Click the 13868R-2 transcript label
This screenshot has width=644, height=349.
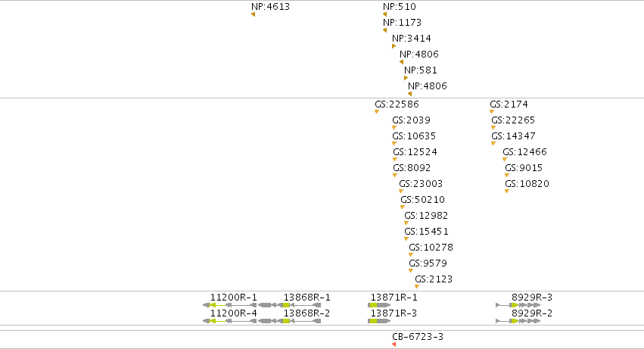click(x=306, y=313)
